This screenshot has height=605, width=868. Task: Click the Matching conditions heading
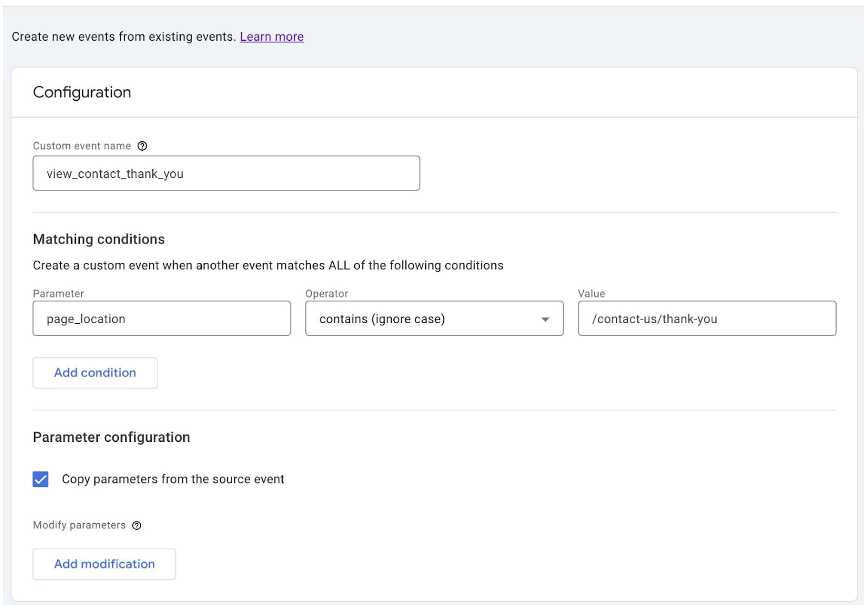click(x=99, y=239)
